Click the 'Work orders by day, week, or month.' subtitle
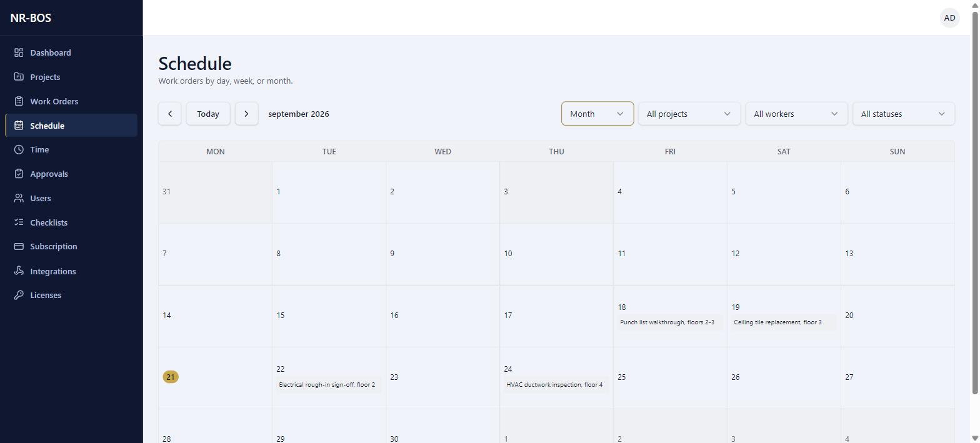 click(x=226, y=81)
